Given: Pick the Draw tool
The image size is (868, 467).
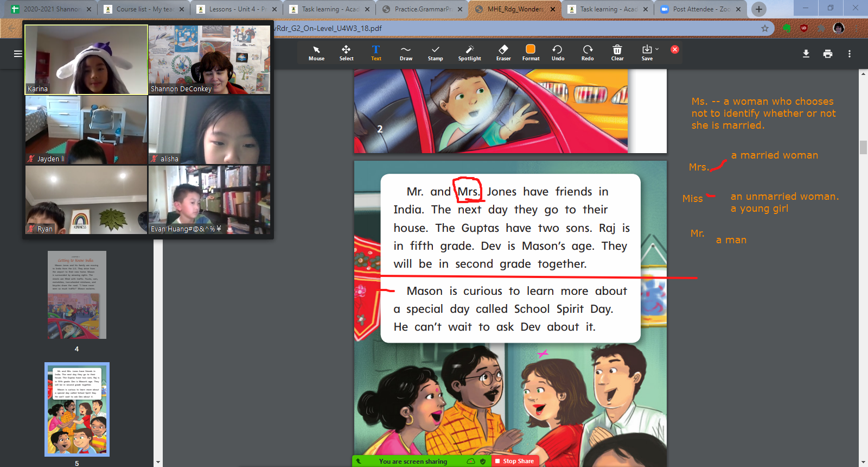Looking at the screenshot, I should point(406,53).
